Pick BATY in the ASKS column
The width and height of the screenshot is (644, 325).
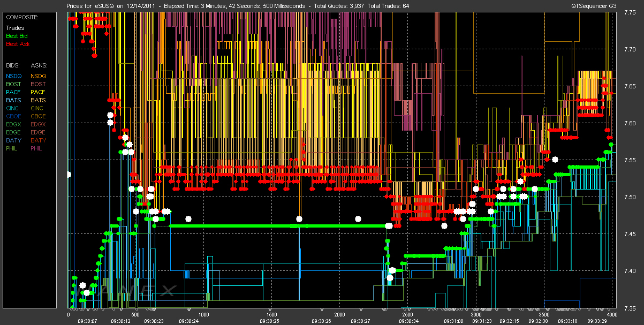39,140
